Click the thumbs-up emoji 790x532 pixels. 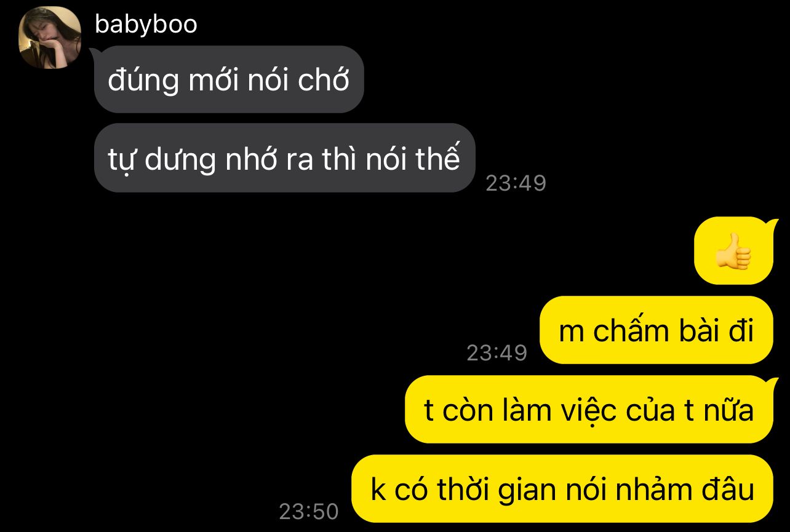coord(733,251)
